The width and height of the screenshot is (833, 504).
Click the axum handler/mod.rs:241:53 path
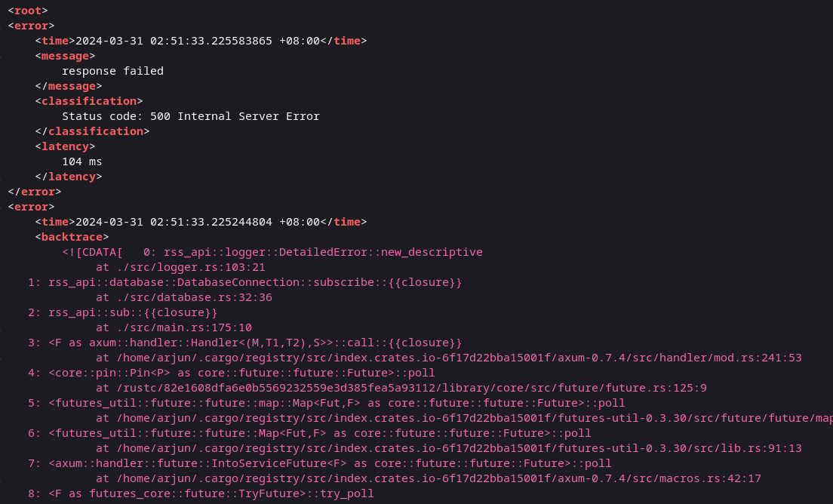tap(448, 358)
